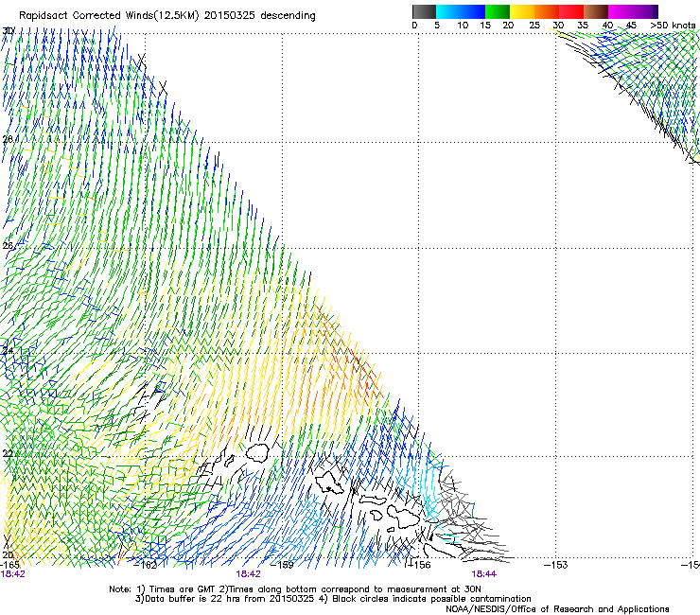
Task: Click the '45' label under the color bar
Action: coord(631,26)
